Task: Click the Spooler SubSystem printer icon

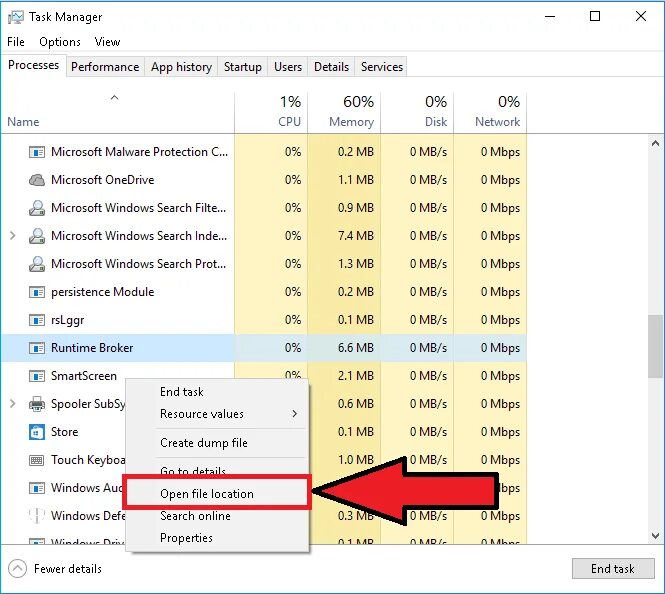Action: coord(37,404)
